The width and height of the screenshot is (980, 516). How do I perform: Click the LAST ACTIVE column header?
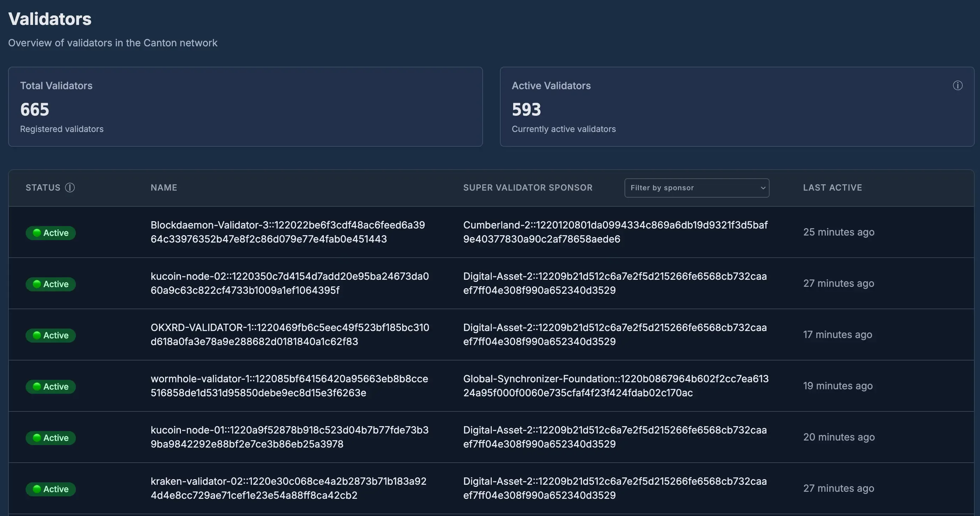pos(832,187)
